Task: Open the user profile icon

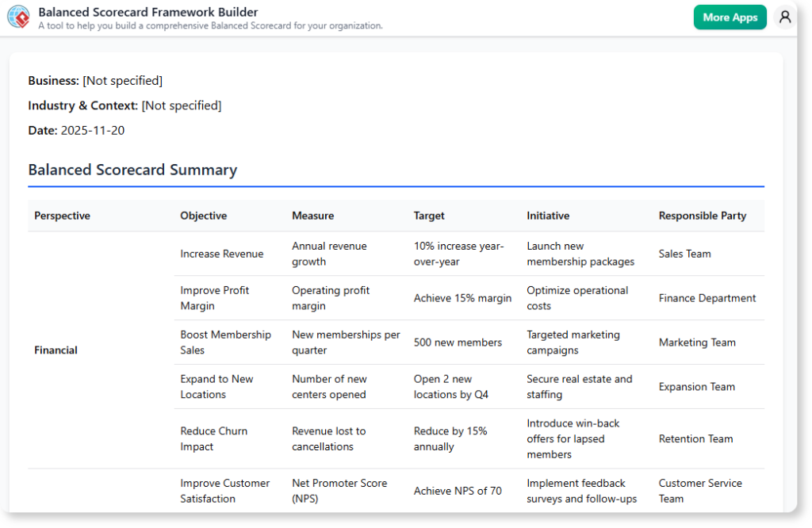Action: (784, 17)
